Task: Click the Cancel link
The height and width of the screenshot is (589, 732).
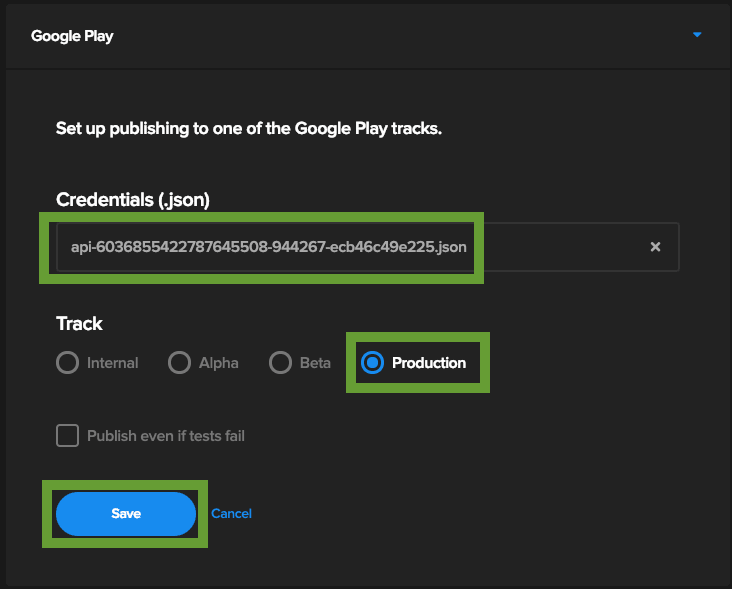Action: [231, 513]
